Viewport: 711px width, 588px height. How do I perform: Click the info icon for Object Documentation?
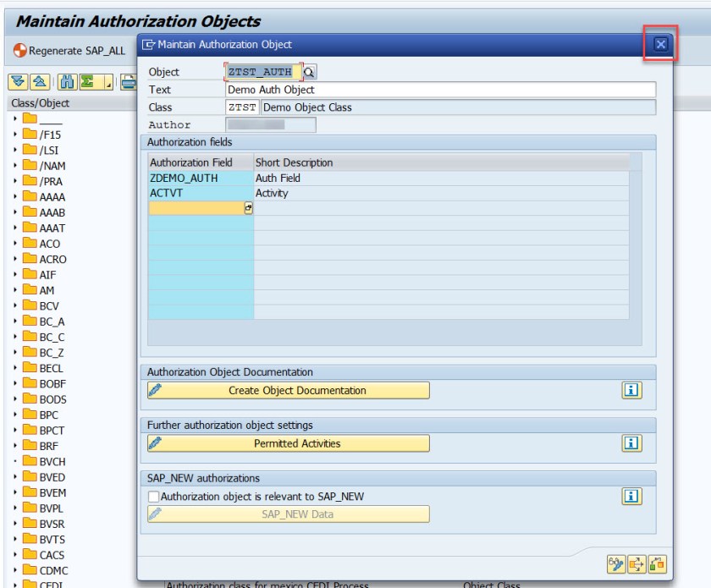click(x=631, y=390)
